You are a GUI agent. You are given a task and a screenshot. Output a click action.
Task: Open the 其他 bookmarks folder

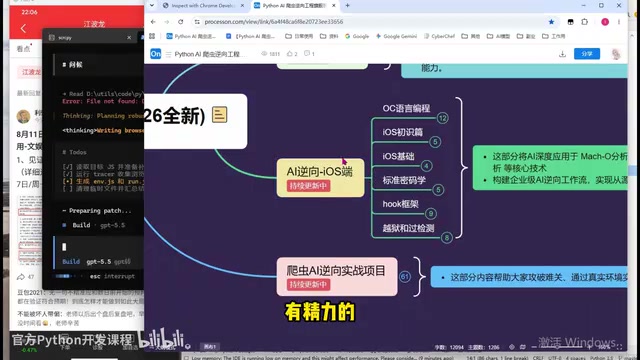click(471, 36)
